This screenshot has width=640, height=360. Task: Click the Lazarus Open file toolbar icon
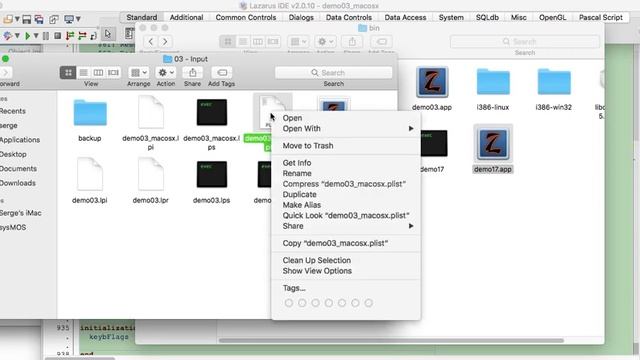point(7,19)
